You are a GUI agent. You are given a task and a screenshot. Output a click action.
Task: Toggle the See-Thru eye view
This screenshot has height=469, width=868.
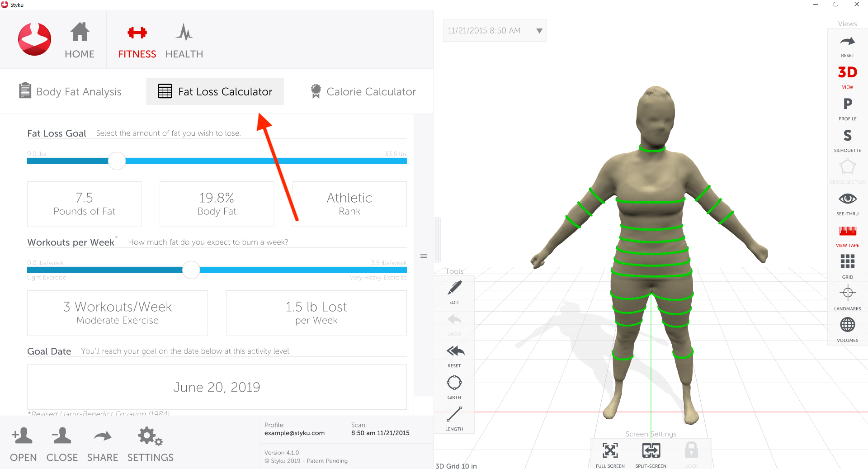point(847,203)
